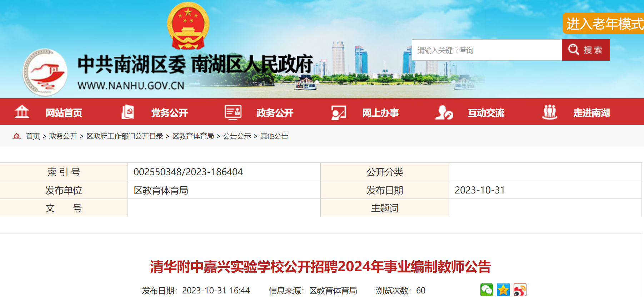Click the Nanhu round site logo
This screenshot has width=644, height=297.
(x=45, y=72)
